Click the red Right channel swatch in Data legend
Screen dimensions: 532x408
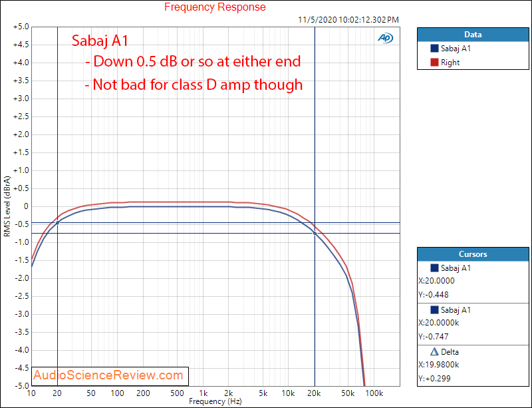pos(434,62)
